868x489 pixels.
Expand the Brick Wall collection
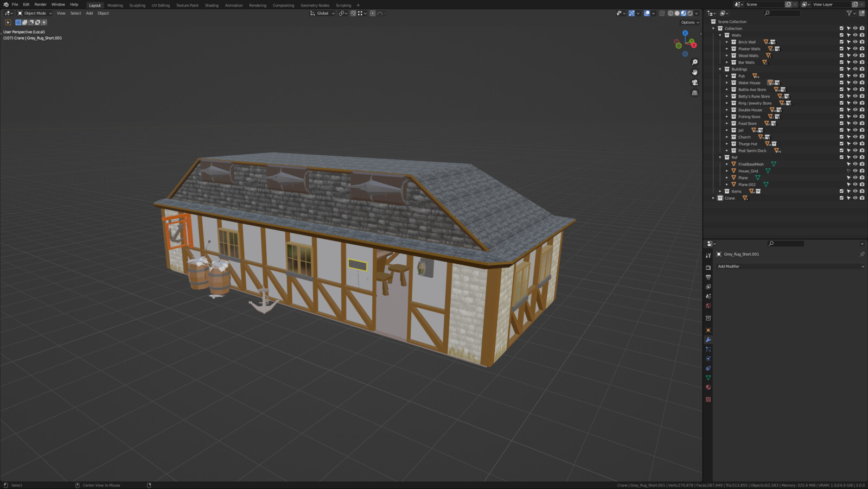tap(727, 42)
